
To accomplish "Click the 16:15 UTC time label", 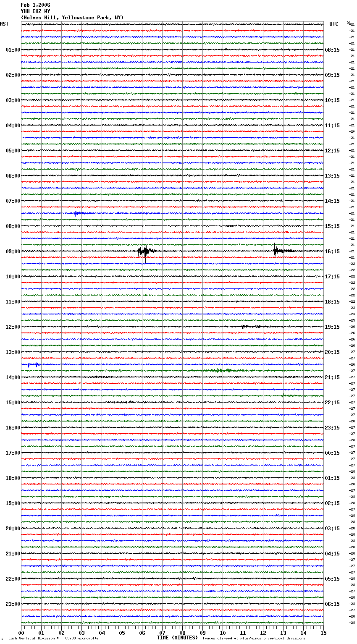I will point(332,251).
